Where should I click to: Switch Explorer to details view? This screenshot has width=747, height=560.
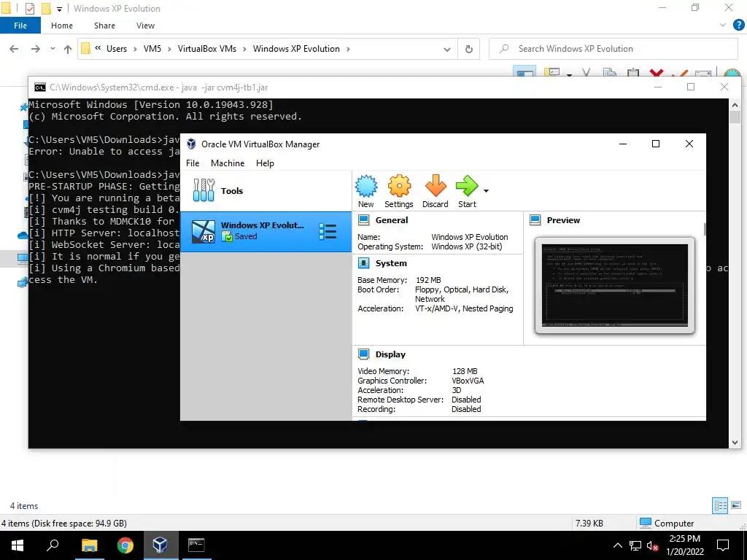point(719,505)
